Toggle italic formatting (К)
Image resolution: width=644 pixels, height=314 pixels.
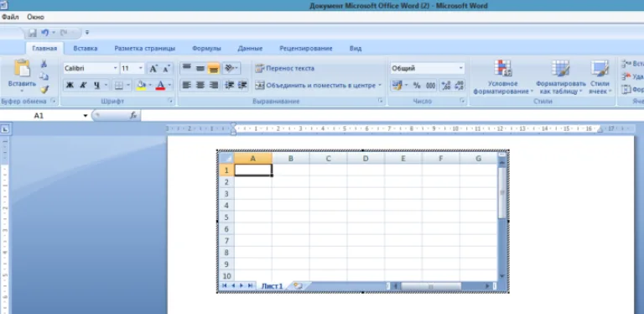[x=83, y=86]
